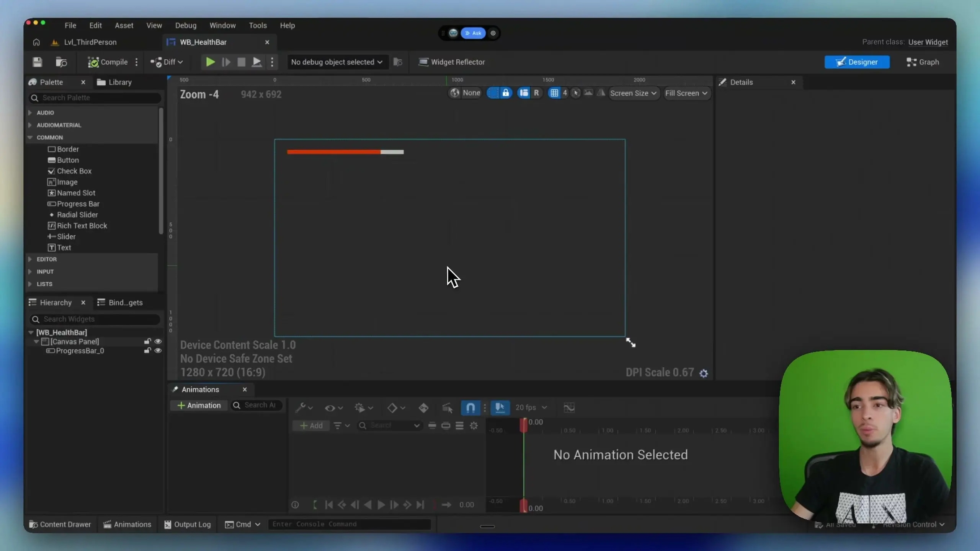Viewport: 980px width, 551px height.
Task: Stop the debug session
Action: [241, 62]
